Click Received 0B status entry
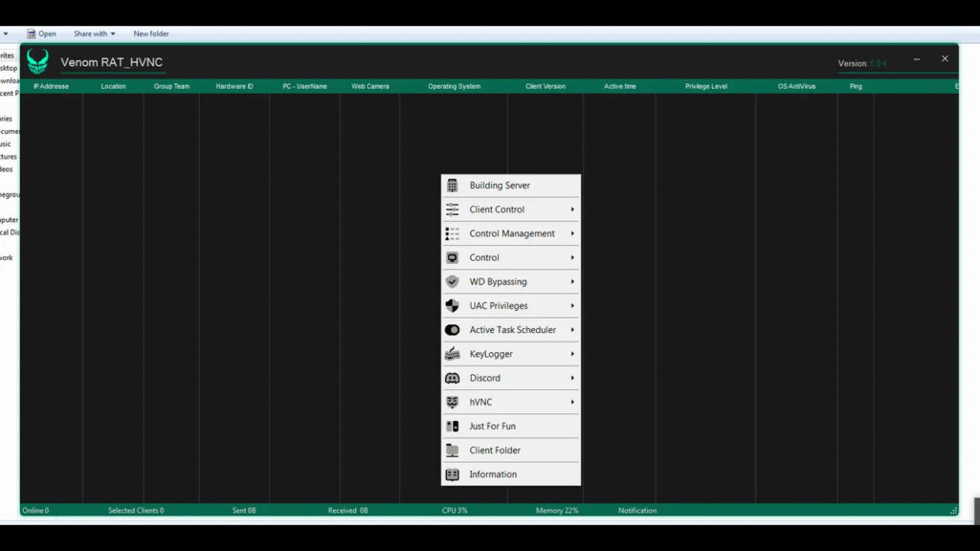980x551 pixels. pyautogui.click(x=347, y=511)
